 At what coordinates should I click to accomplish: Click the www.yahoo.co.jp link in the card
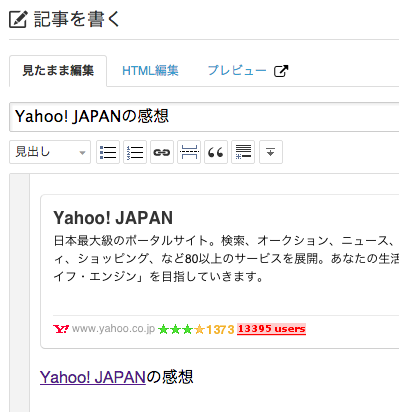point(113,329)
